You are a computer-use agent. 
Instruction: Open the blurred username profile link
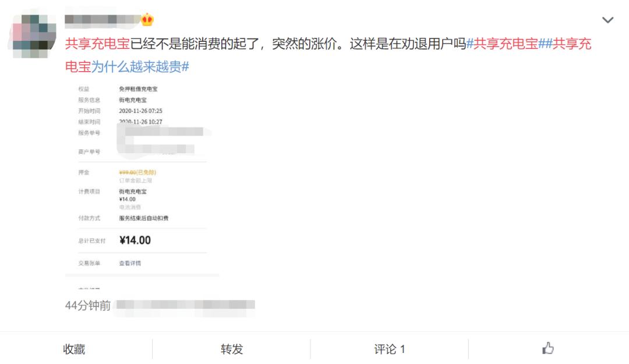pos(102,20)
